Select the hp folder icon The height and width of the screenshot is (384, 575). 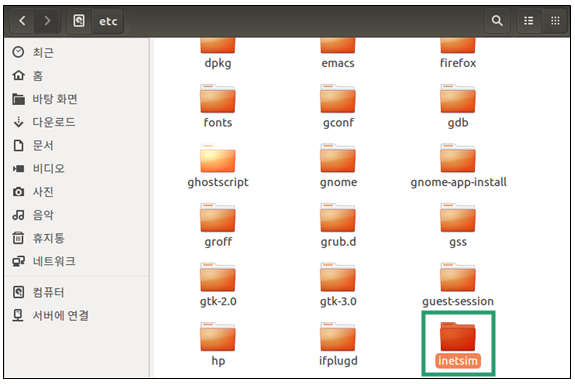(x=218, y=337)
